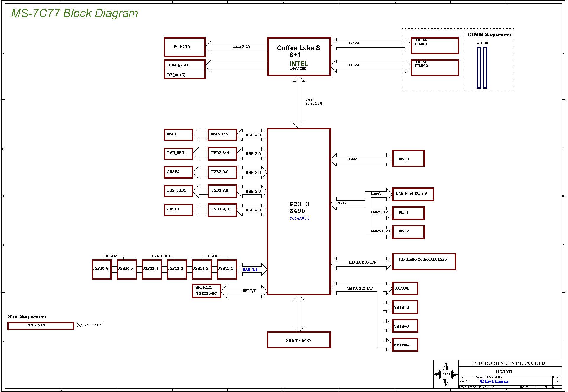Select the "LGA1200" socket label

298,69
